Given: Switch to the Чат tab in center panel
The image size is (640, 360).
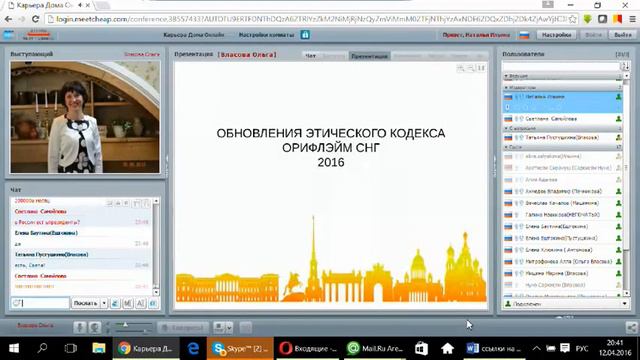Looking at the screenshot, I should click(x=311, y=56).
